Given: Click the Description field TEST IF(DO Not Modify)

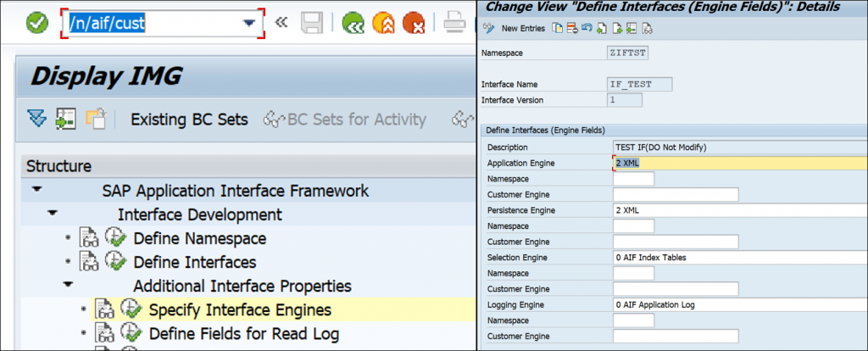Looking at the screenshot, I should pyautogui.click(x=740, y=148).
